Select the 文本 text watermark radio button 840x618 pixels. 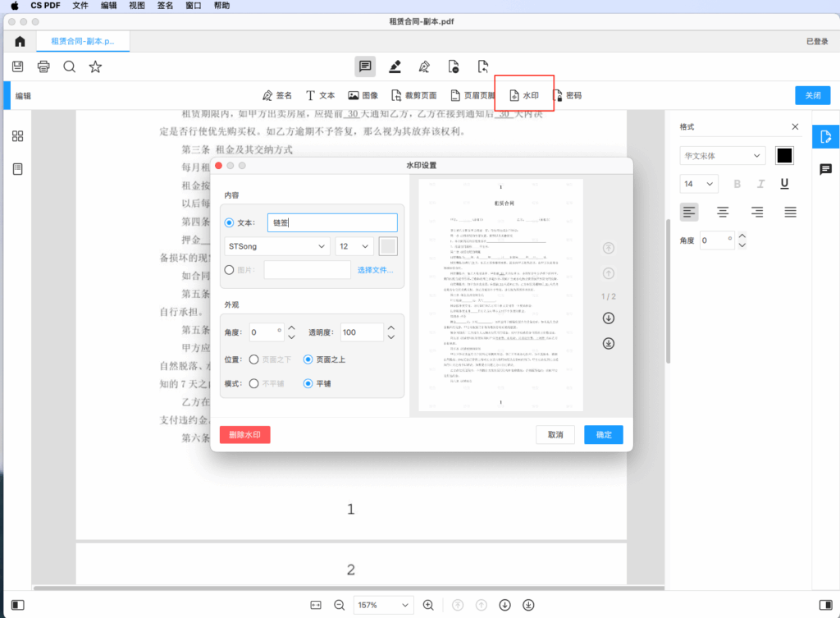click(x=230, y=222)
